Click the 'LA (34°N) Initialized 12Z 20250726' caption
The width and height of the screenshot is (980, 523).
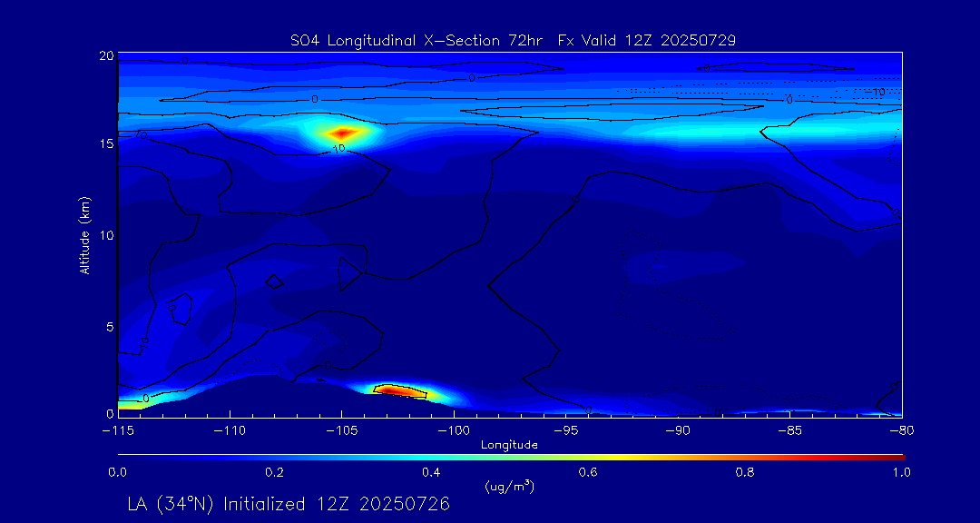(288, 504)
